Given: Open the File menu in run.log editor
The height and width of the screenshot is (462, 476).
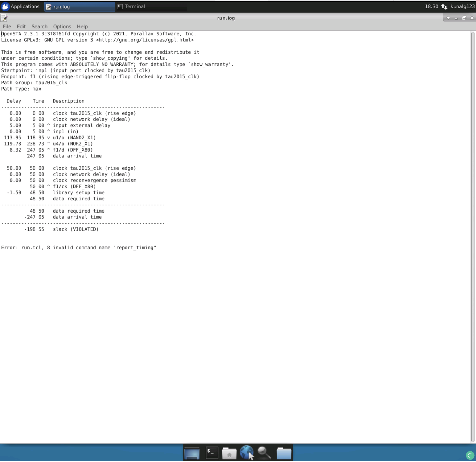Looking at the screenshot, I should tap(7, 26).
